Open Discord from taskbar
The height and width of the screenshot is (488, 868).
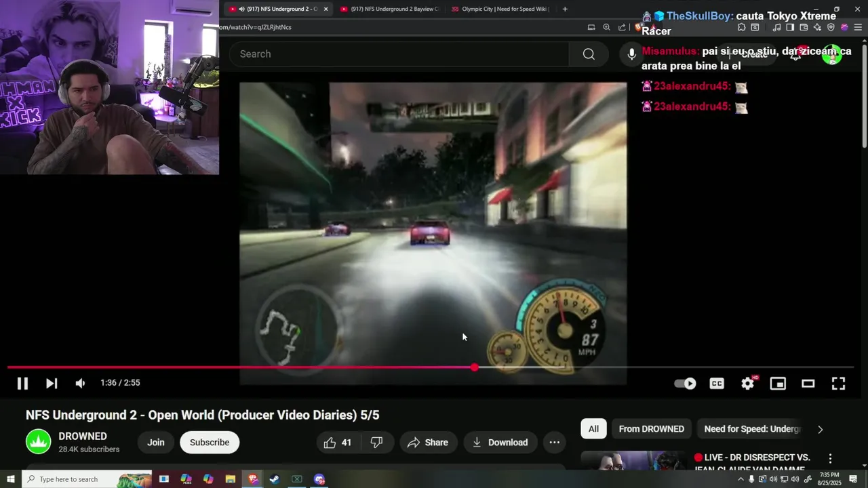(319, 479)
